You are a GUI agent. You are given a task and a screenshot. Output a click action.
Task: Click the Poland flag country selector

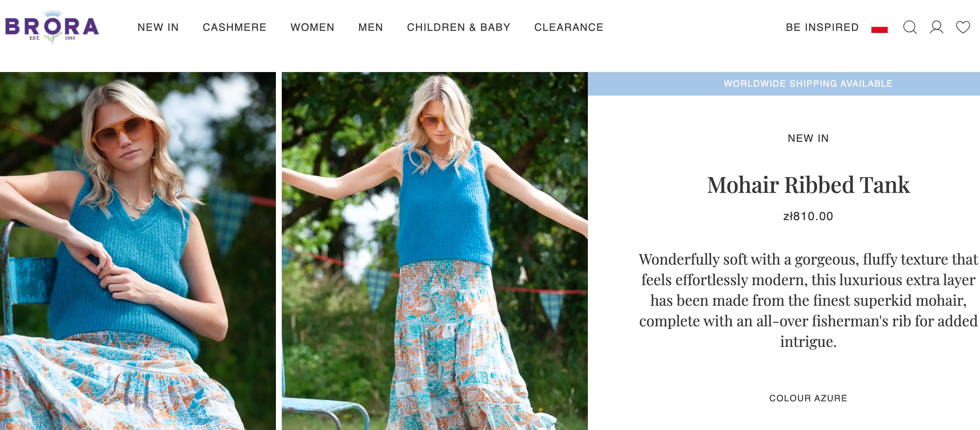879,27
